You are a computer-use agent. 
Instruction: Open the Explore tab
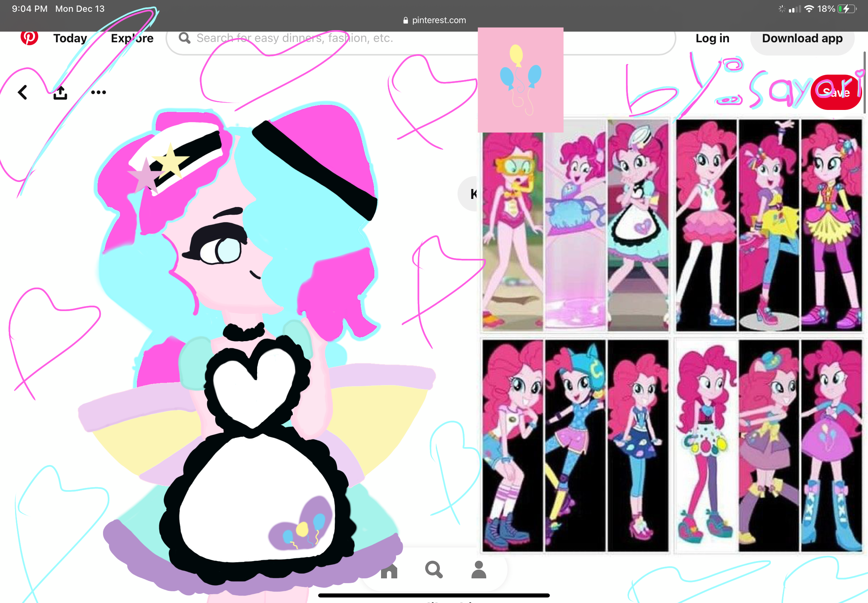[132, 38]
